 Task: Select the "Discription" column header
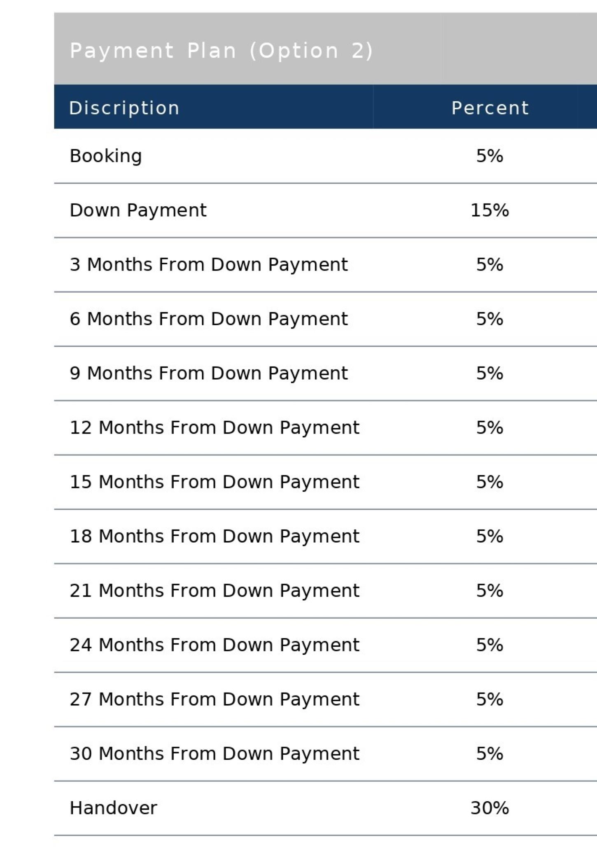pos(124,108)
